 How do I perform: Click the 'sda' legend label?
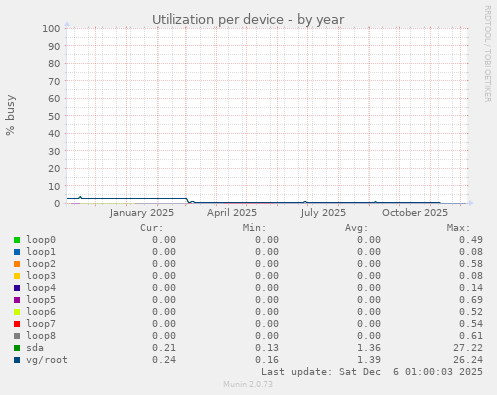pyautogui.click(x=35, y=348)
